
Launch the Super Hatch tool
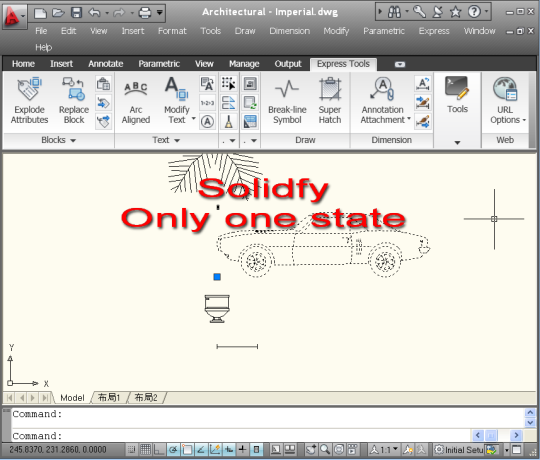330,101
